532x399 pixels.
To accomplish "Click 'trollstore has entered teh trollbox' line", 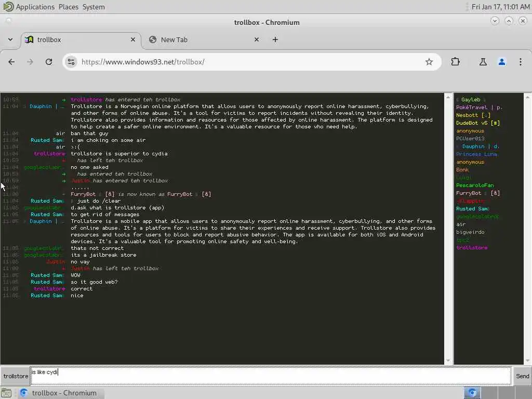I will 126,99.
